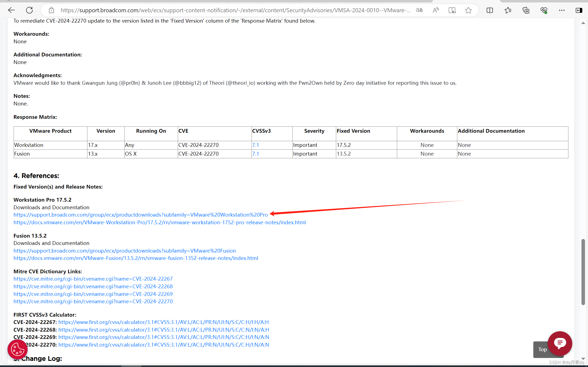Viewport: 588px width, 367px height.
Task: Add page to favorites star
Action: (x=468, y=10)
